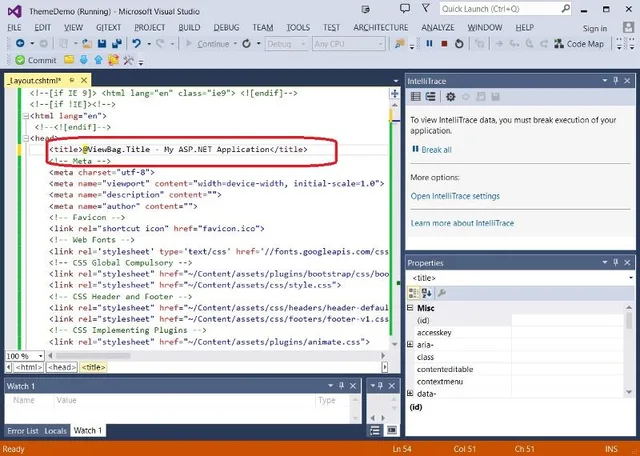
Task: Focus the Quick Launch search box
Action: 505,9
